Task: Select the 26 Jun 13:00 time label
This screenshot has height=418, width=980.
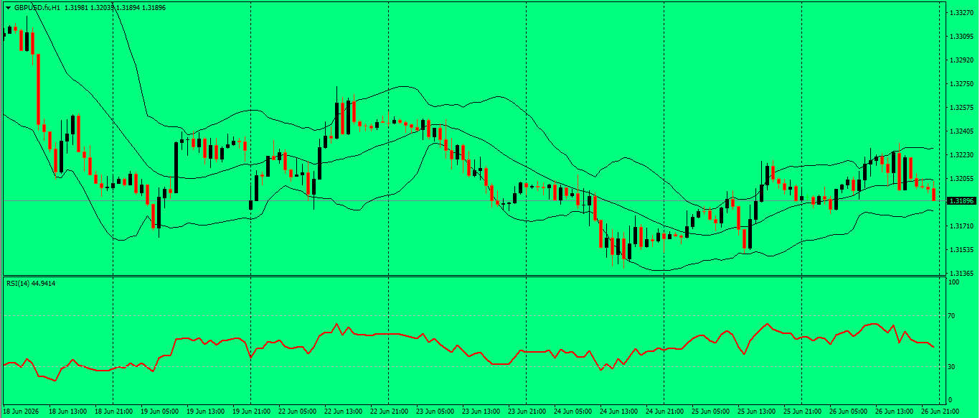Action: (894, 412)
